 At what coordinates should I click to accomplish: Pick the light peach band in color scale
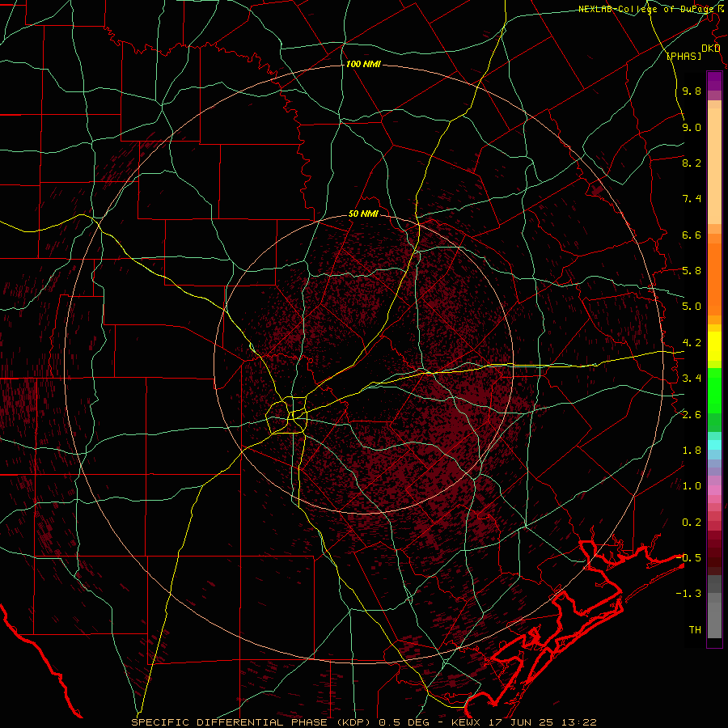pyautogui.click(x=714, y=166)
